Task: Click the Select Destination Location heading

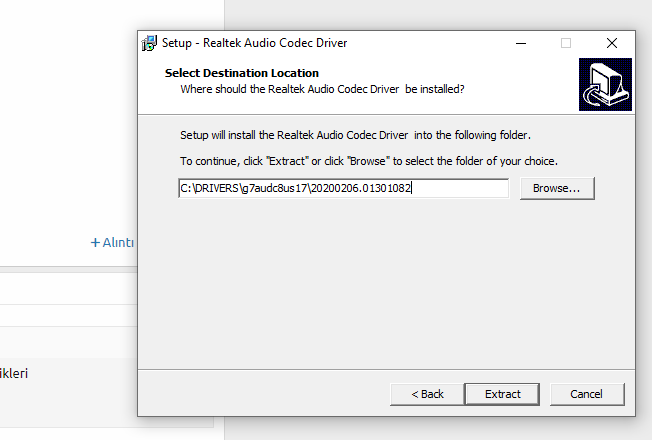Action: coord(242,73)
